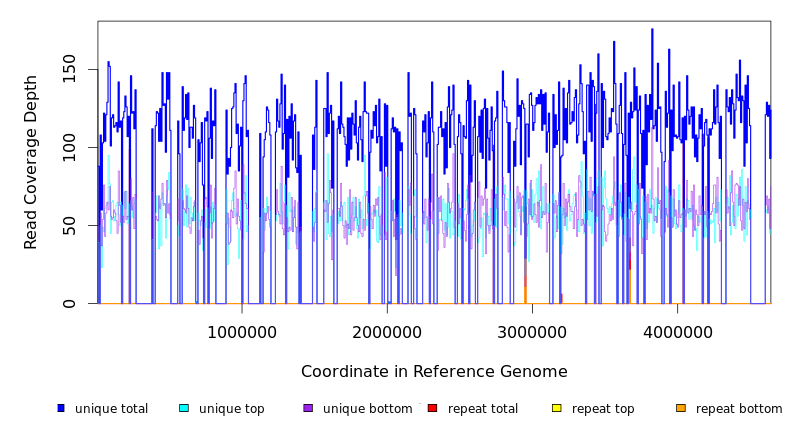Click the 'Coordinate in Reference Genome' axis title
Screen dimensions: 792x432
pos(434,372)
